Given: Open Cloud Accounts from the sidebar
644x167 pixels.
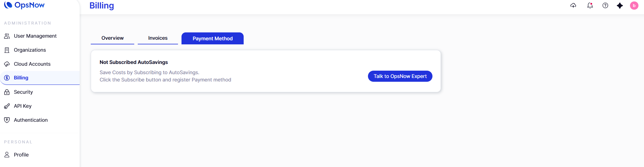Looking at the screenshot, I should click(32, 64).
